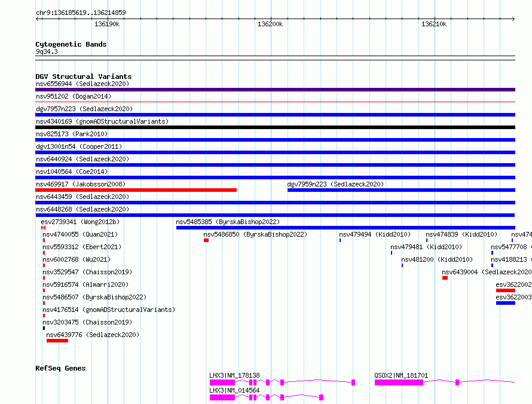Click nsv3529547 (Chaisson2019) label
This screenshot has height=404, width=532.
click(87, 272)
